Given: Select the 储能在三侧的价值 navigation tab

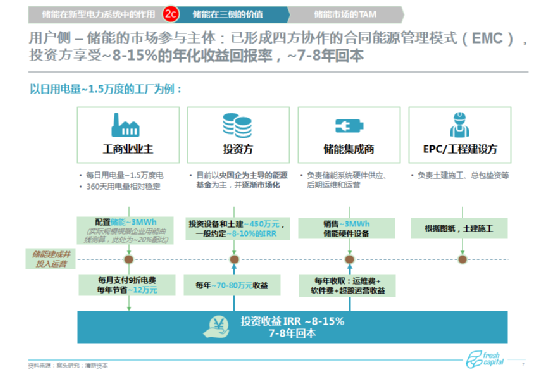Looking at the screenshot, I should point(230,14).
